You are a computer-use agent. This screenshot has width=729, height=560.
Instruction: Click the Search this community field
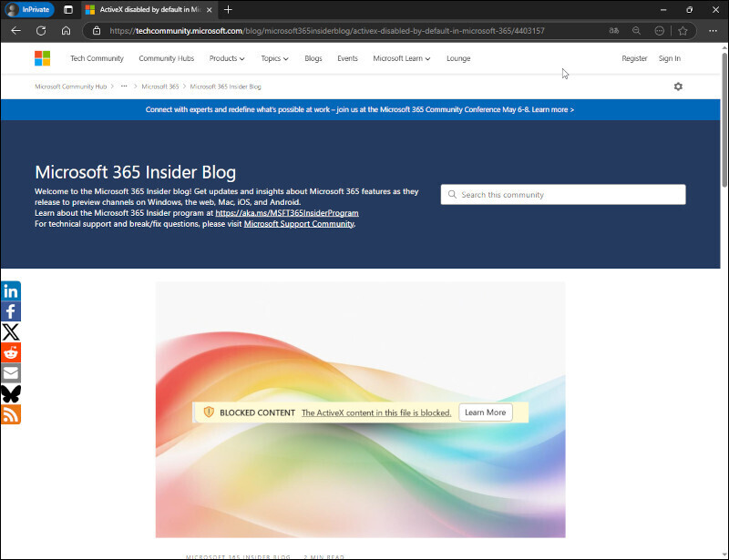click(x=563, y=195)
